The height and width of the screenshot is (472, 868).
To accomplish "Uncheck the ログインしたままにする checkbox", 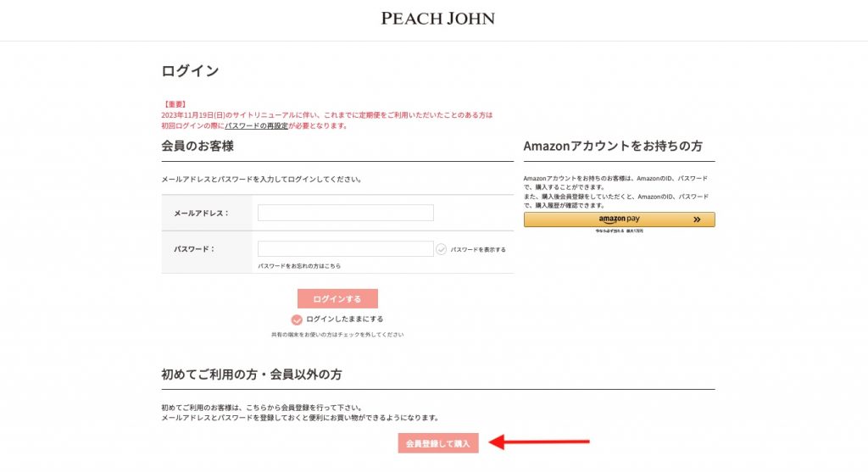I will [297, 319].
